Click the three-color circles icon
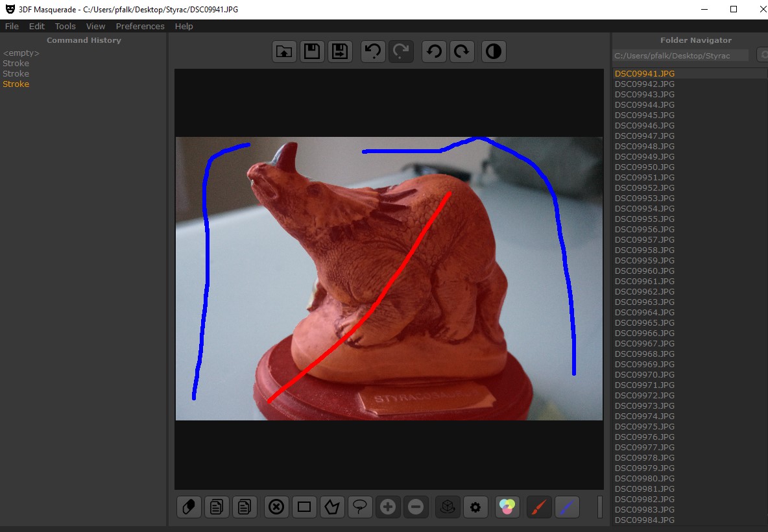The height and width of the screenshot is (532, 768). pos(508,507)
